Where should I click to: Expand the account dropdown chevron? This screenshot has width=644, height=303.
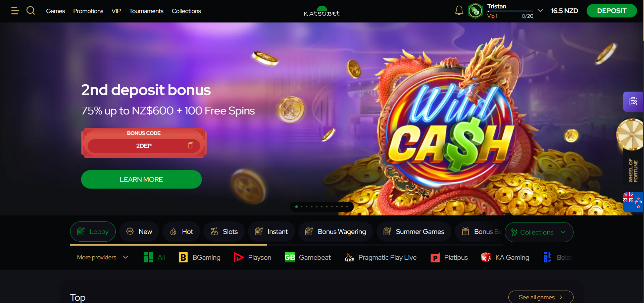click(540, 10)
